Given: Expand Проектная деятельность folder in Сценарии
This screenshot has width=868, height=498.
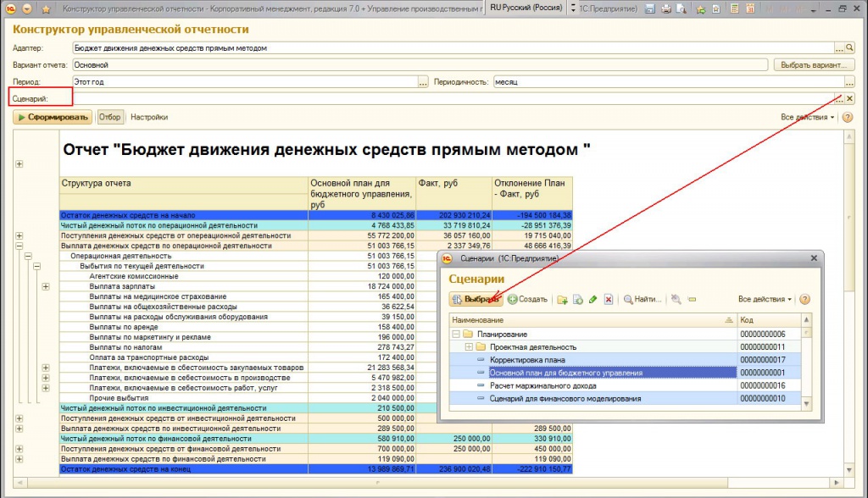Looking at the screenshot, I should coord(469,347).
